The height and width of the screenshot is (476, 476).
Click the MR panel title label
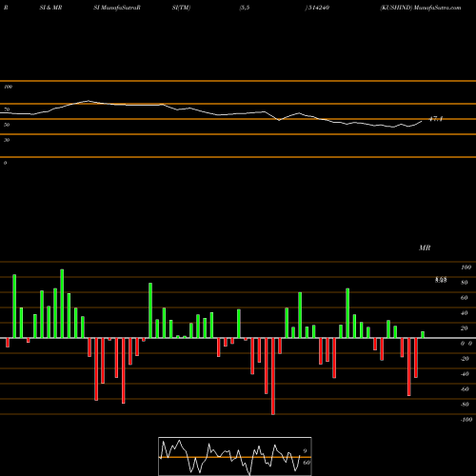pos(425,248)
